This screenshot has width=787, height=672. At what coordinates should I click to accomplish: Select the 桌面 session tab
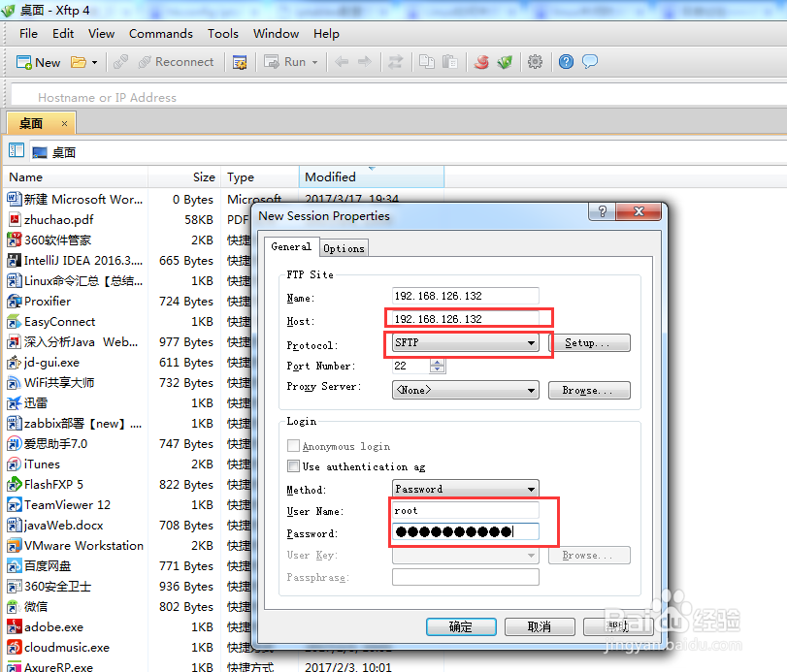41,123
